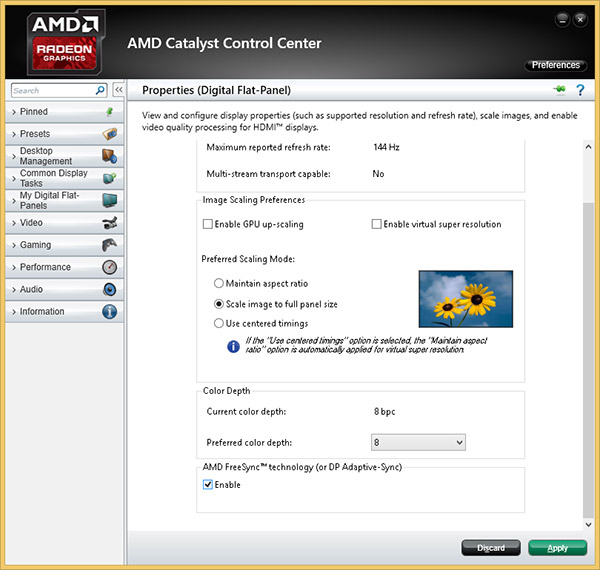Uncheck the AMD FreeSync Enable checkbox
The width and height of the screenshot is (600, 570).
(208, 485)
